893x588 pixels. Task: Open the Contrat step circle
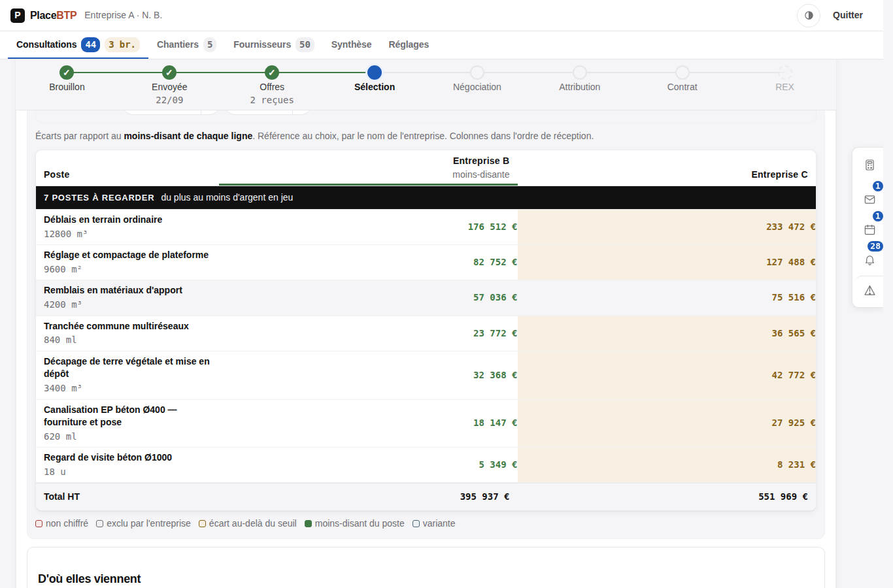[682, 73]
